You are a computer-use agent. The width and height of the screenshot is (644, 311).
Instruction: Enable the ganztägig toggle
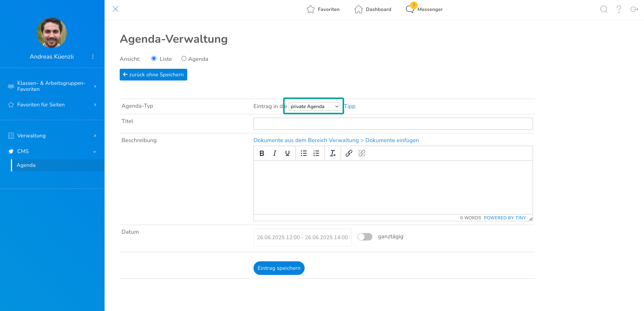click(364, 237)
